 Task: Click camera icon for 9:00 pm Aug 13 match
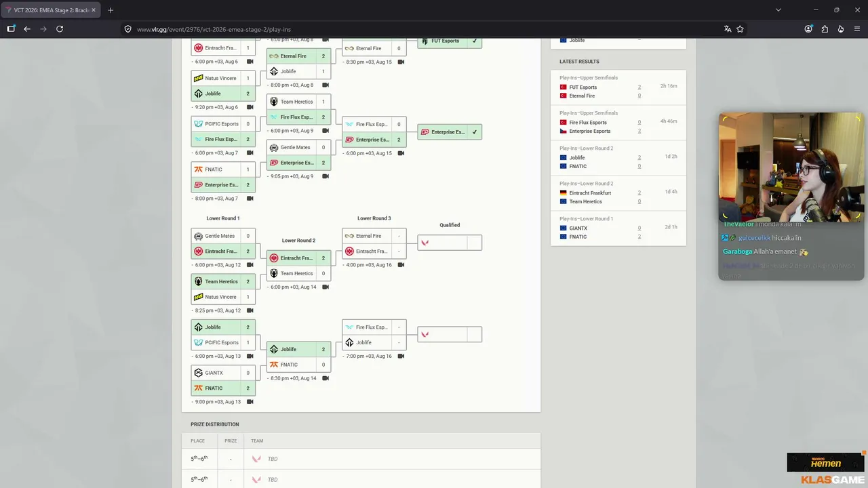click(x=250, y=402)
